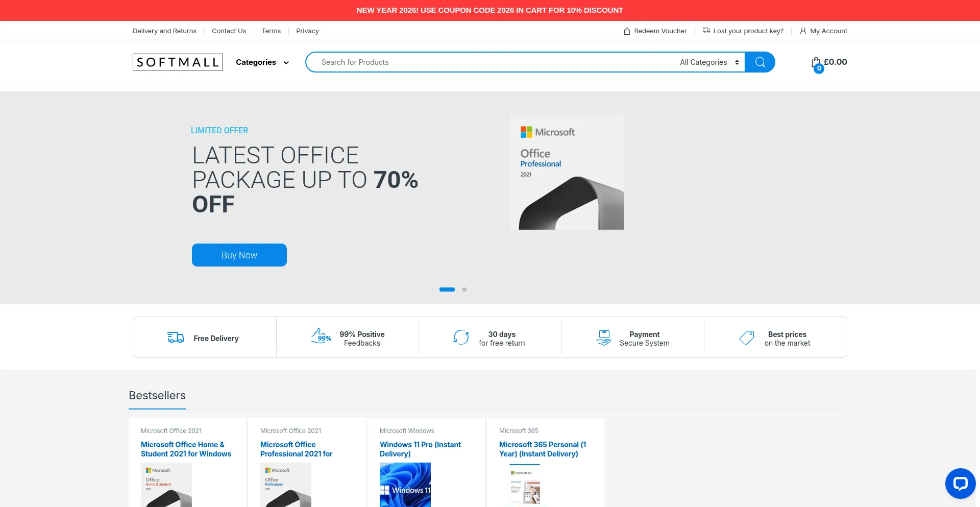Screen dimensions: 980x507
Task: Click the Microsoft 365 category label
Action: point(519,431)
